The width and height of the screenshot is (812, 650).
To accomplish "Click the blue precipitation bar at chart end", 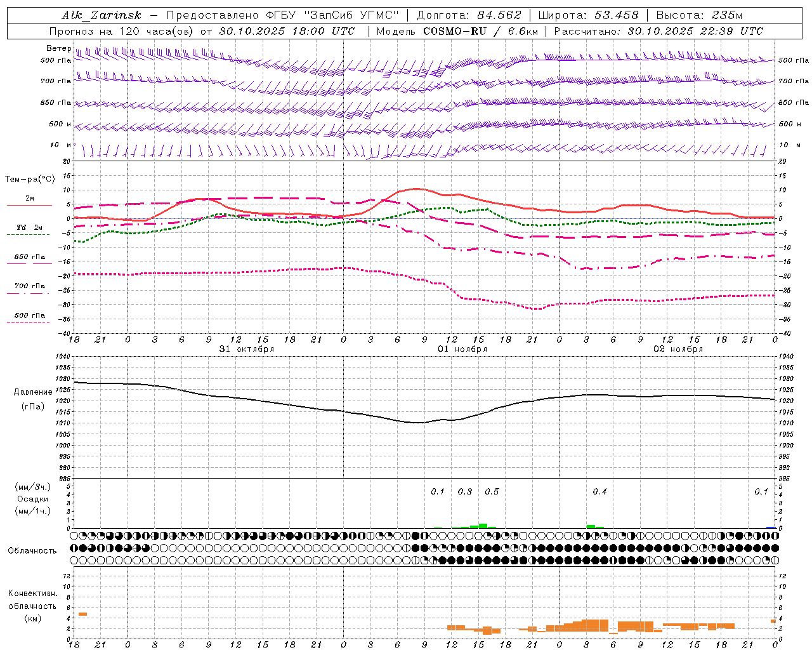I will (x=771, y=527).
